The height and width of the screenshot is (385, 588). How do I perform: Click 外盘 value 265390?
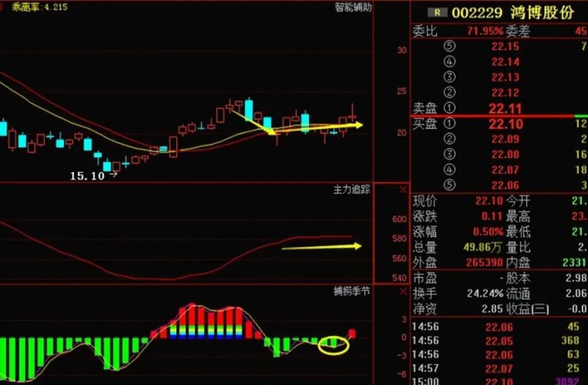click(x=484, y=262)
